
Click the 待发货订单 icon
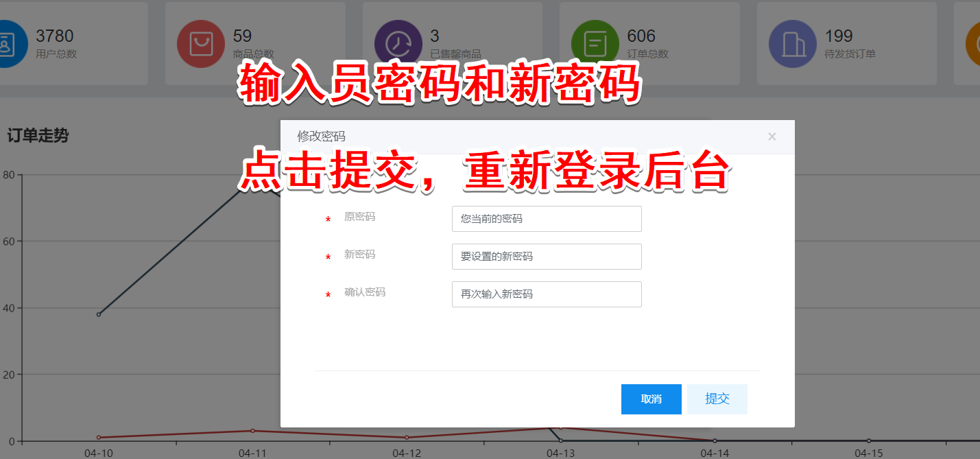coord(793,44)
